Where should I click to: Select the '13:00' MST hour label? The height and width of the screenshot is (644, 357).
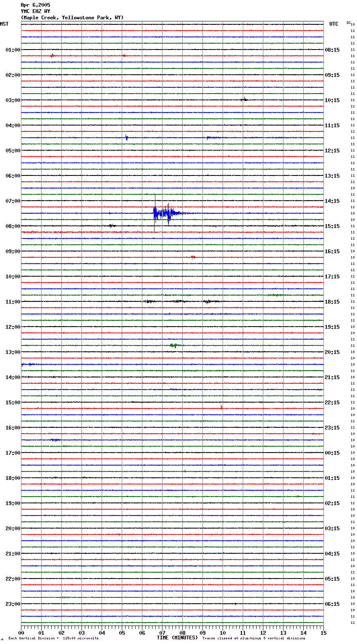coord(13,352)
